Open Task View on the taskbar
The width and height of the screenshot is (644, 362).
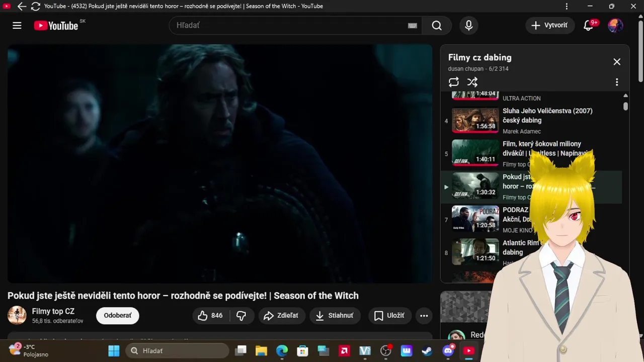pos(242,350)
